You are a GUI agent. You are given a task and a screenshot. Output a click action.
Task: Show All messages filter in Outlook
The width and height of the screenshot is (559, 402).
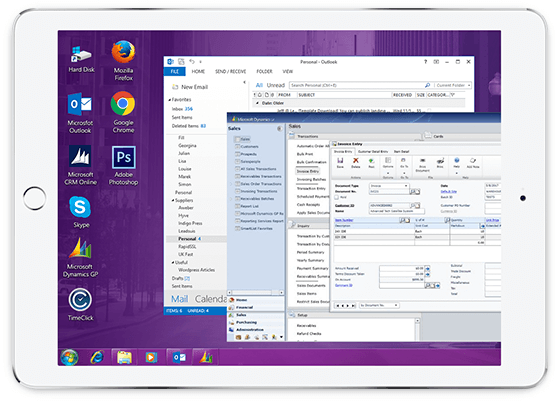point(259,85)
